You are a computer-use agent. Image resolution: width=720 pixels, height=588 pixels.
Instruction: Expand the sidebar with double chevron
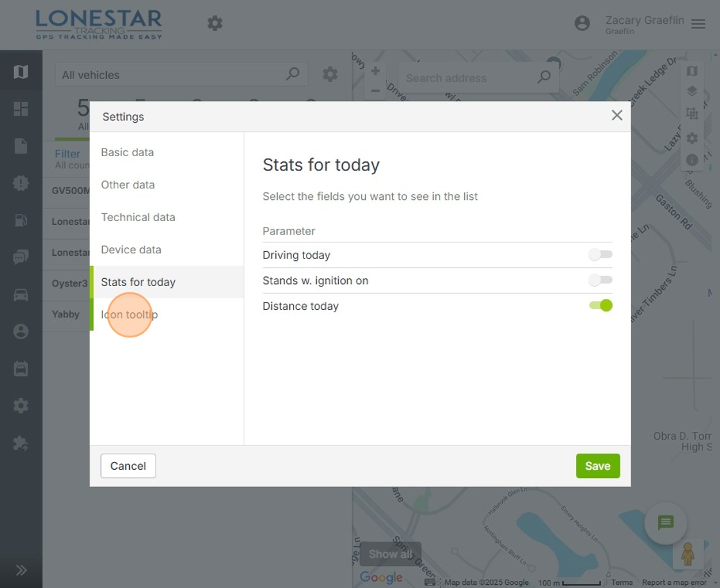tap(21, 570)
